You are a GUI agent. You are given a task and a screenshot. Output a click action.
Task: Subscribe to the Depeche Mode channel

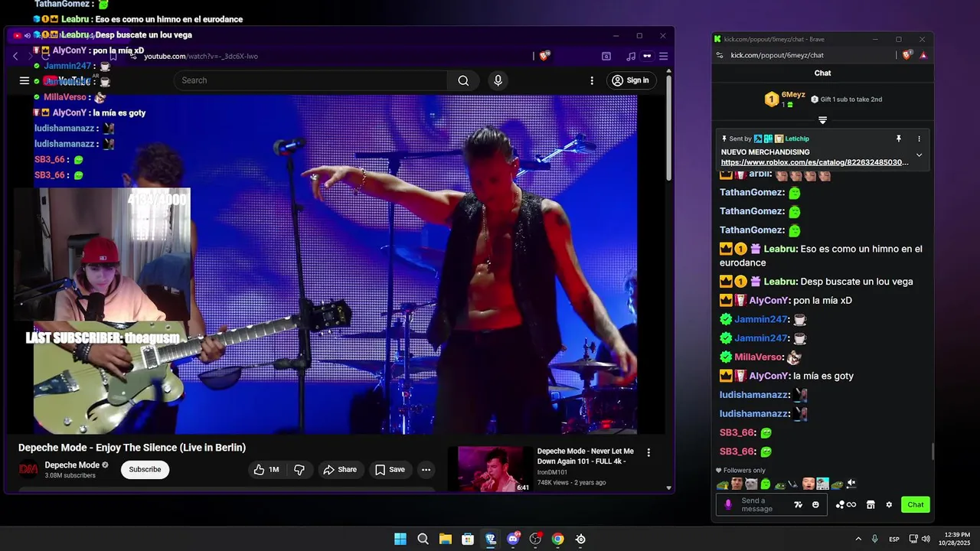(145, 469)
